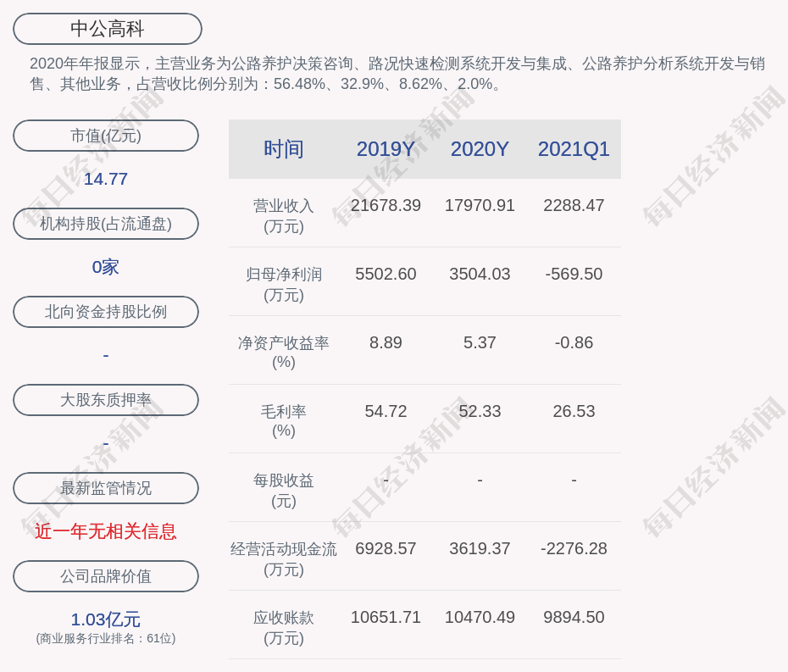Click the 经营活动现金流(万元) row label
This screenshot has width=788, height=672.
click(283, 558)
